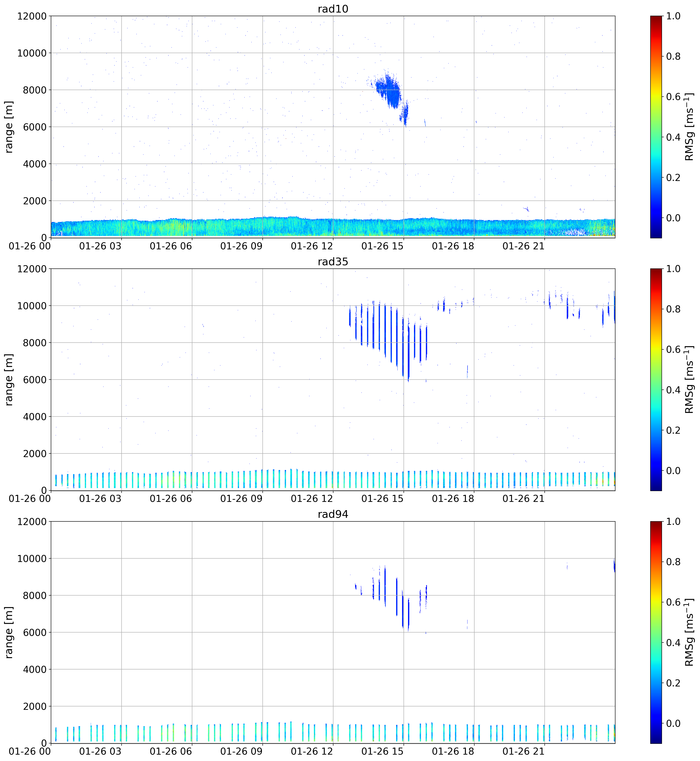Viewport: 700px width, 761px height.
Task: Click the 01-26 18 tick under rad35
Action: [453, 499]
